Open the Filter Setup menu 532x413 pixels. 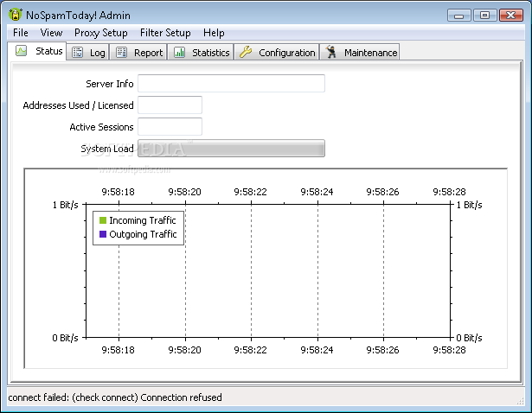coord(165,33)
